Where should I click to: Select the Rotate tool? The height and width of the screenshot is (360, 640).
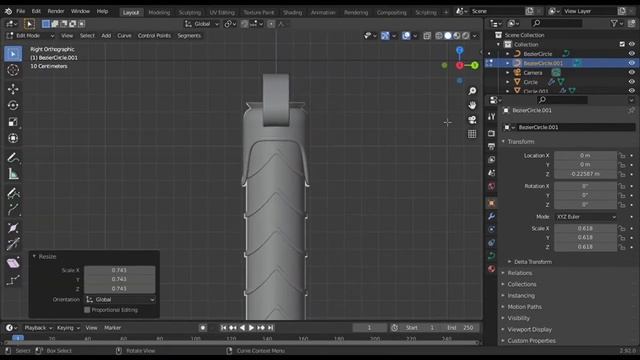coord(13,105)
